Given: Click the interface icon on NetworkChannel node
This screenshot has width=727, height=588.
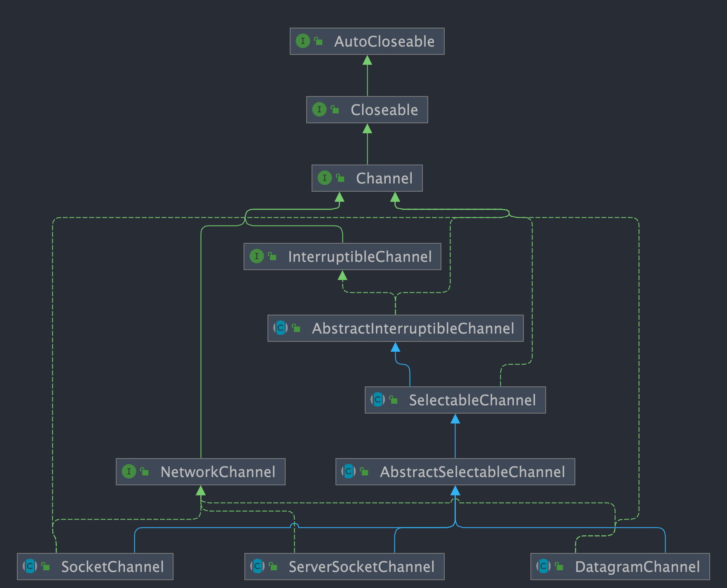Looking at the screenshot, I should 129,472.
